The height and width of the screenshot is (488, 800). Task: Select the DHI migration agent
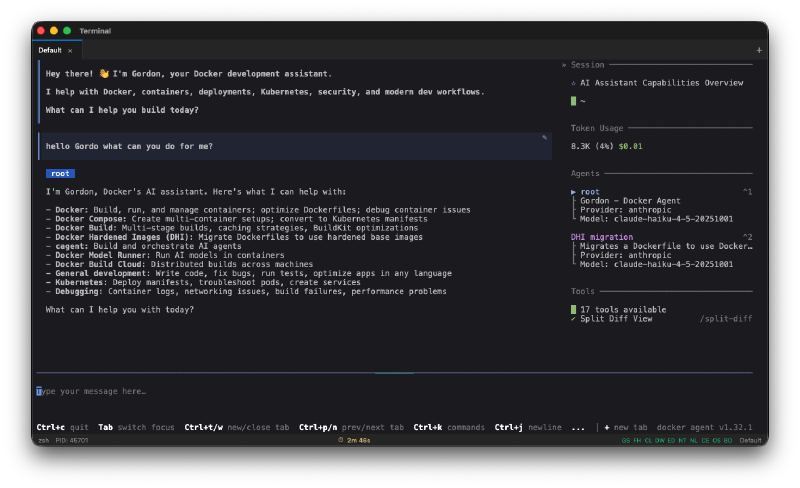[x=602, y=237]
